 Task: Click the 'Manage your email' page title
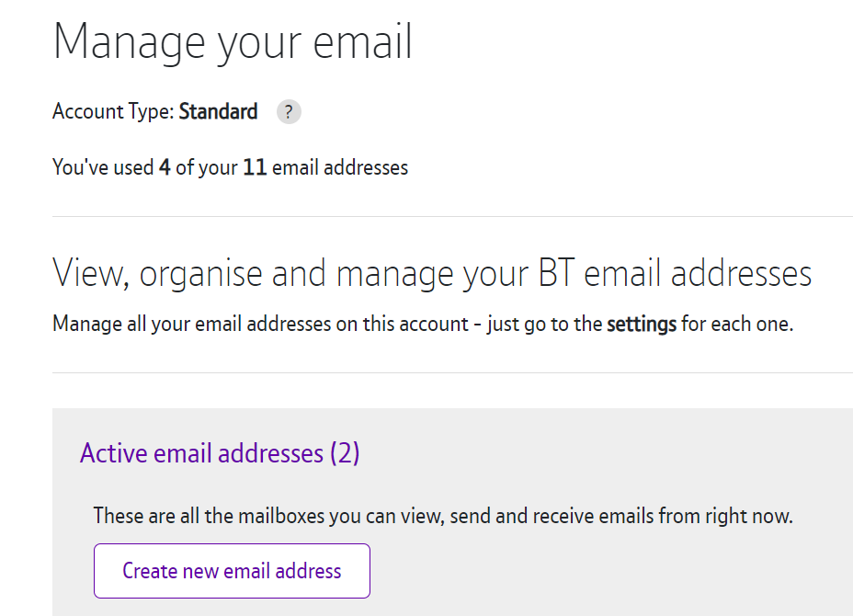click(233, 40)
